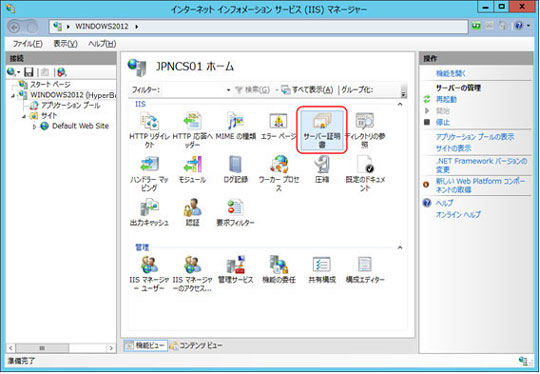Viewport: 540px width, 374px height.
Task: Open the ヘルプ(H) menu
Action: click(x=102, y=44)
